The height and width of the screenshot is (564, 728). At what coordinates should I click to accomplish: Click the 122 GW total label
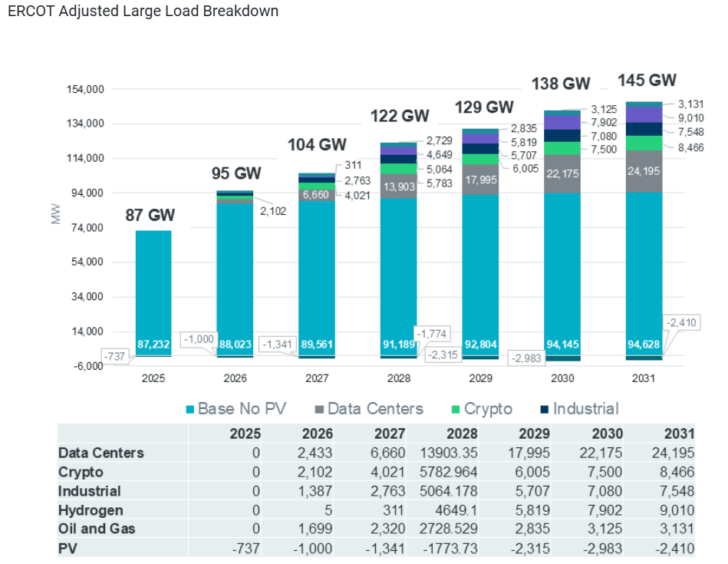pyautogui.click(x=400, y=116)
